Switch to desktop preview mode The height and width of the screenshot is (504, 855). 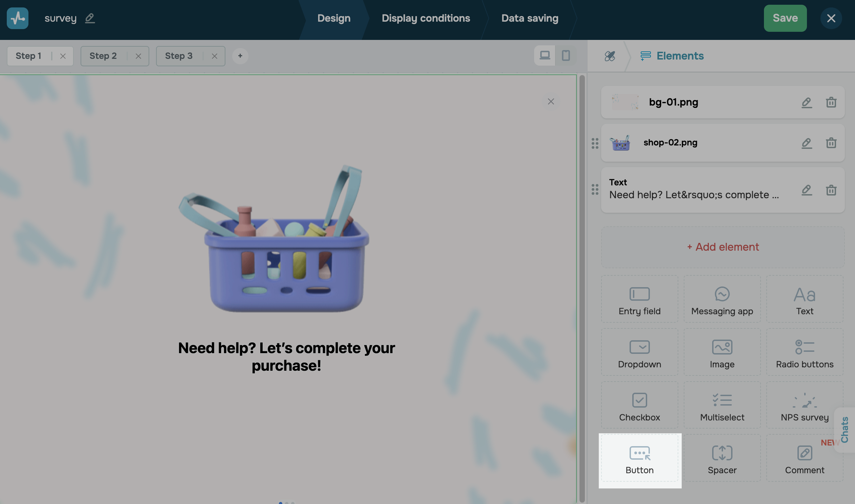544,55
